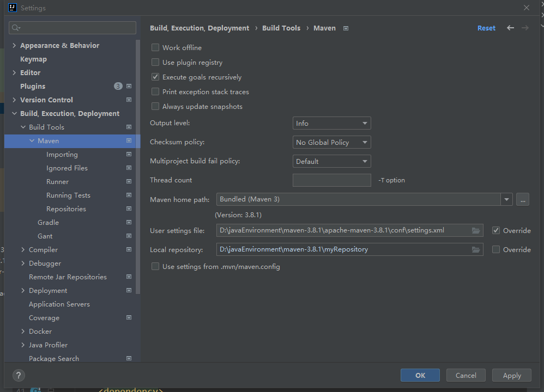Click browse folder icon in Local repository

pyautogui.click(x=476, y=249)
